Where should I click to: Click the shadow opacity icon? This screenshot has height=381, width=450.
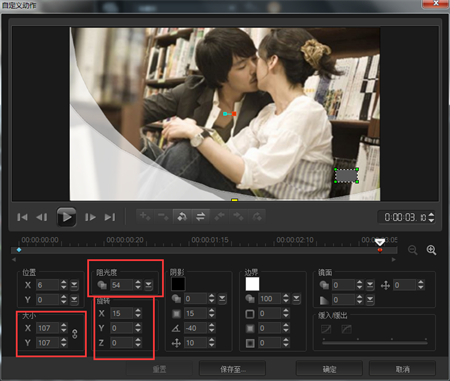click(176, 299)
